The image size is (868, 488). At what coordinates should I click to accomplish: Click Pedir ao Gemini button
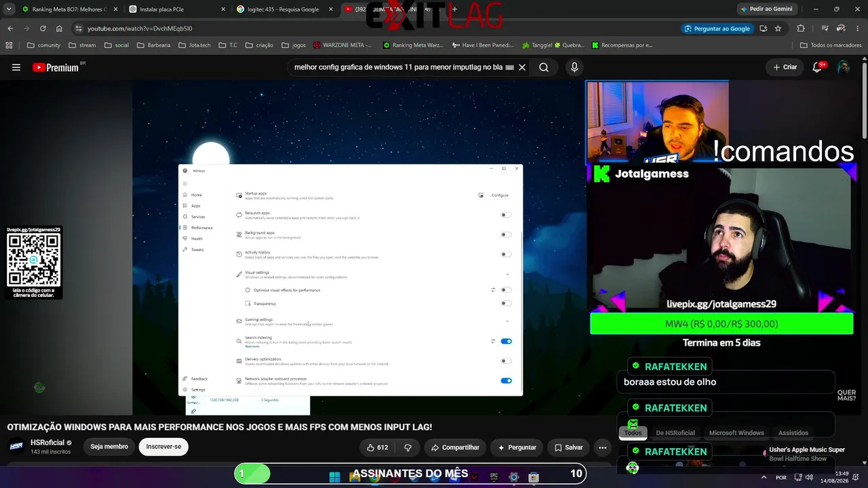pos(767,9)
